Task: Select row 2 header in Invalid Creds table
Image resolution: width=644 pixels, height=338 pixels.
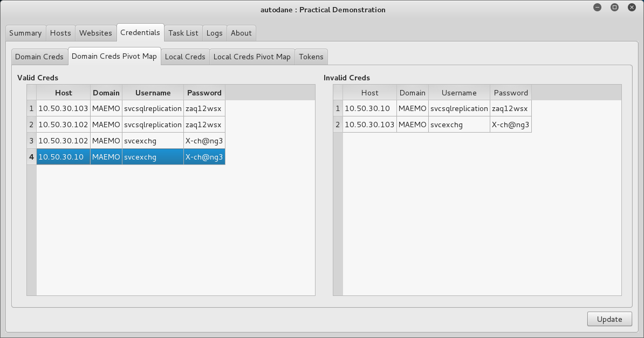Action: point(338,125)
